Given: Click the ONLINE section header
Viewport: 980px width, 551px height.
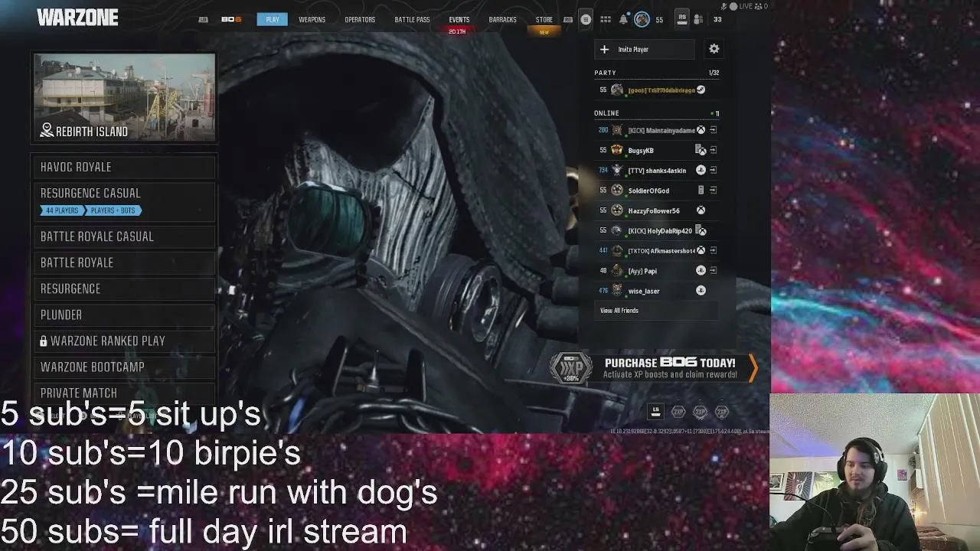Looking at the screenshot, I should click(x=606, y=113).
